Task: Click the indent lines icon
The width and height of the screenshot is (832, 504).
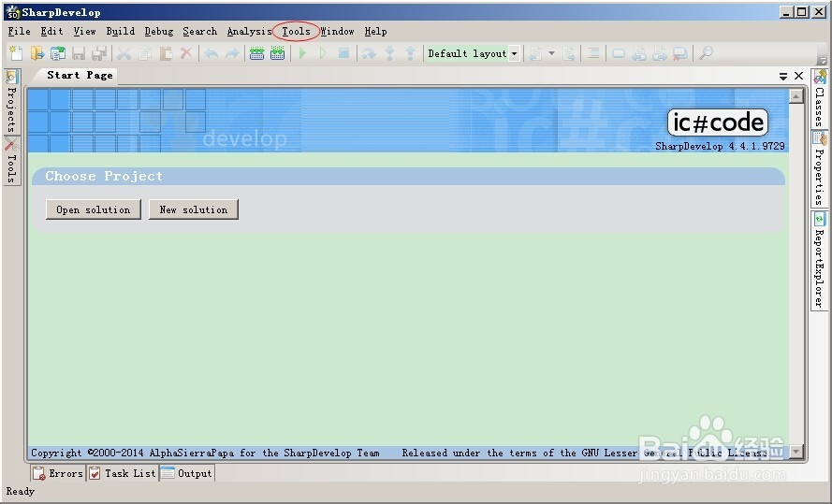Action: (593, 53)
